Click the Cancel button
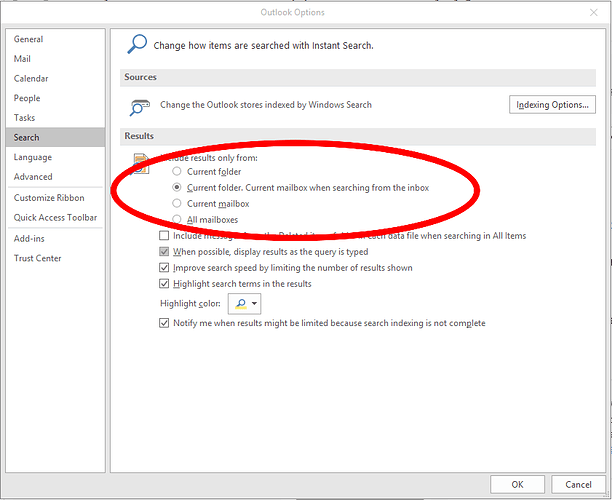The image size is (612, 500). point(578,484)
